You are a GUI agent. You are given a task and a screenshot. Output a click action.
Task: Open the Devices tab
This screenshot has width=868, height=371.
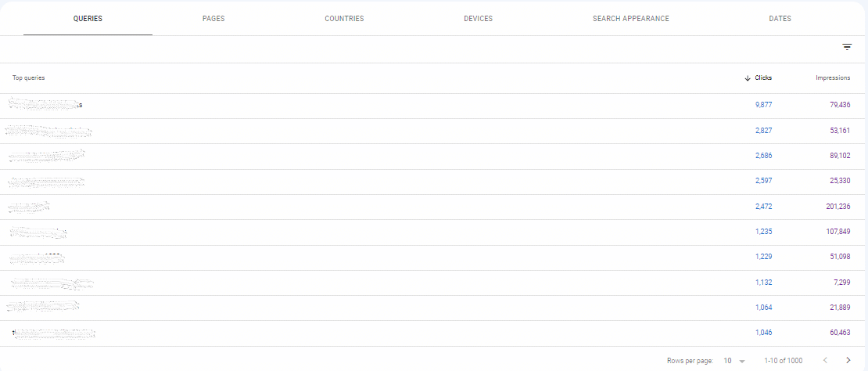point(478,19)
